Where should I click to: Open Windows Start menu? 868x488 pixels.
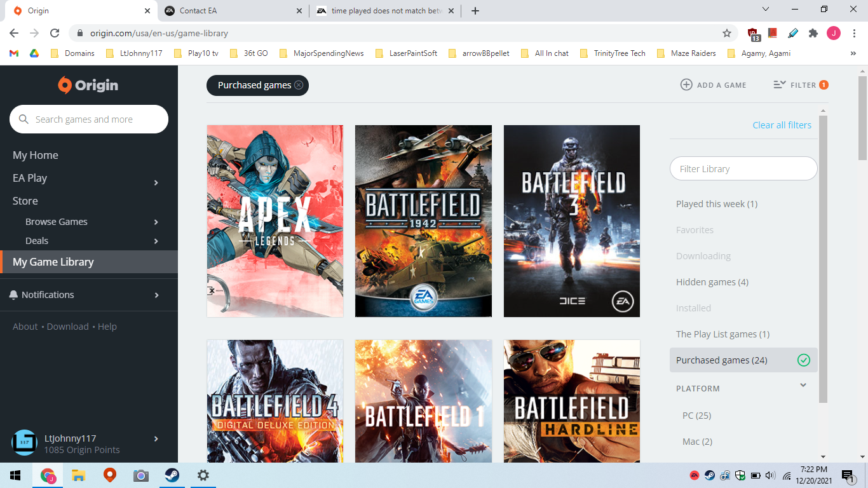coord(15,475)
